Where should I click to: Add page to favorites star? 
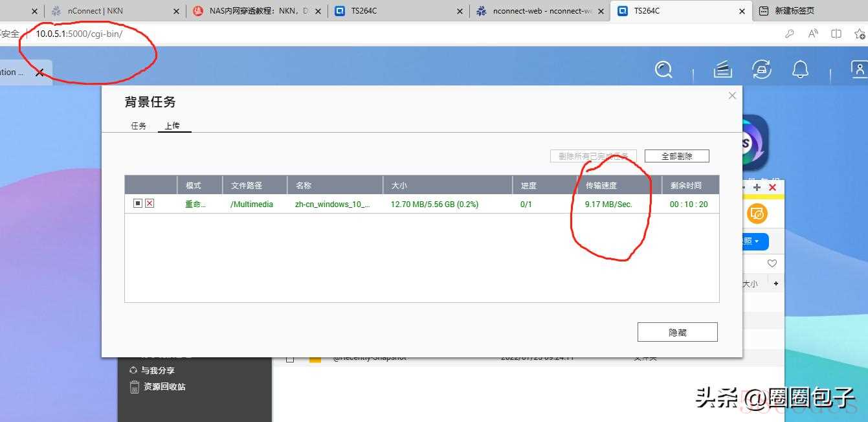[x=860, y=34]
